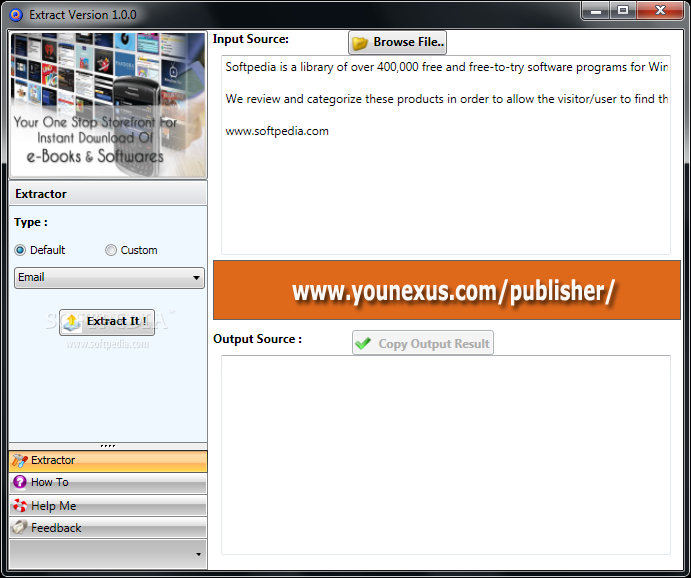Click the Extractor panel header
This screenshot has height=578, width=691.
(x=108, y=193)
